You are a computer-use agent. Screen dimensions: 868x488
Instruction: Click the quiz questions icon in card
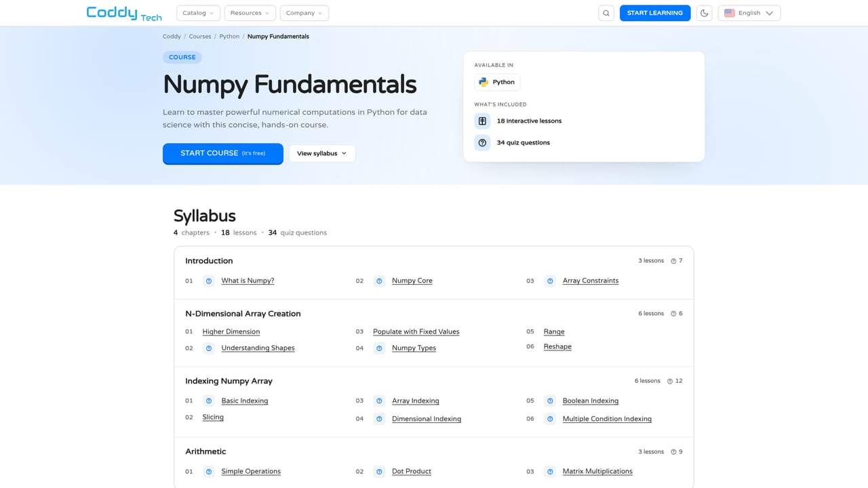click(482, 142)
